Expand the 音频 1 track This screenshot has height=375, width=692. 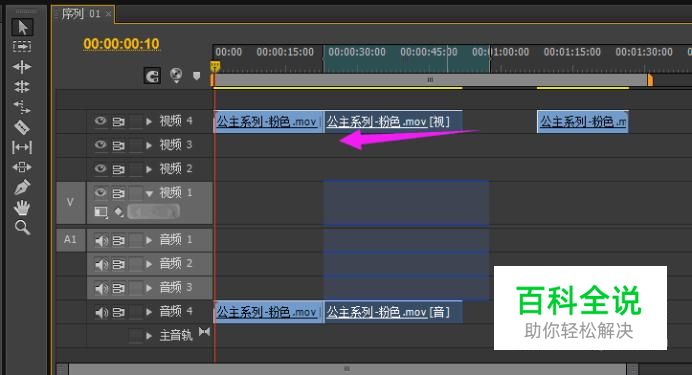[149, 240]
